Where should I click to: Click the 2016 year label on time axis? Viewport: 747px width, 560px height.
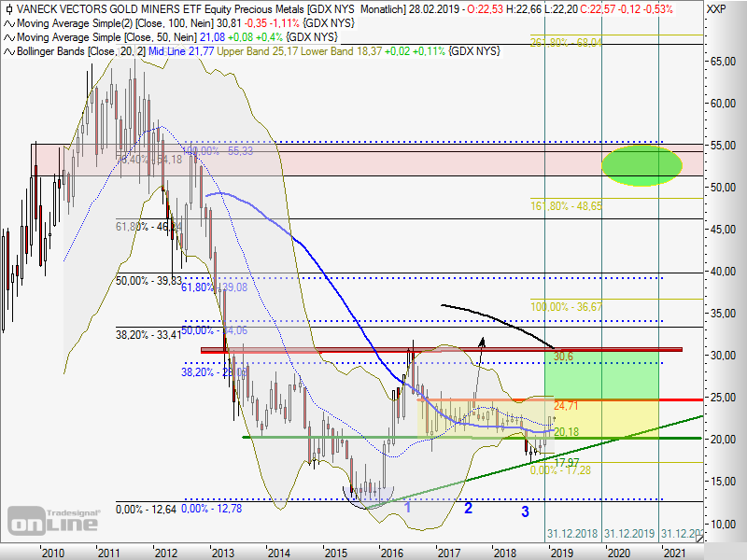point(391,553)
